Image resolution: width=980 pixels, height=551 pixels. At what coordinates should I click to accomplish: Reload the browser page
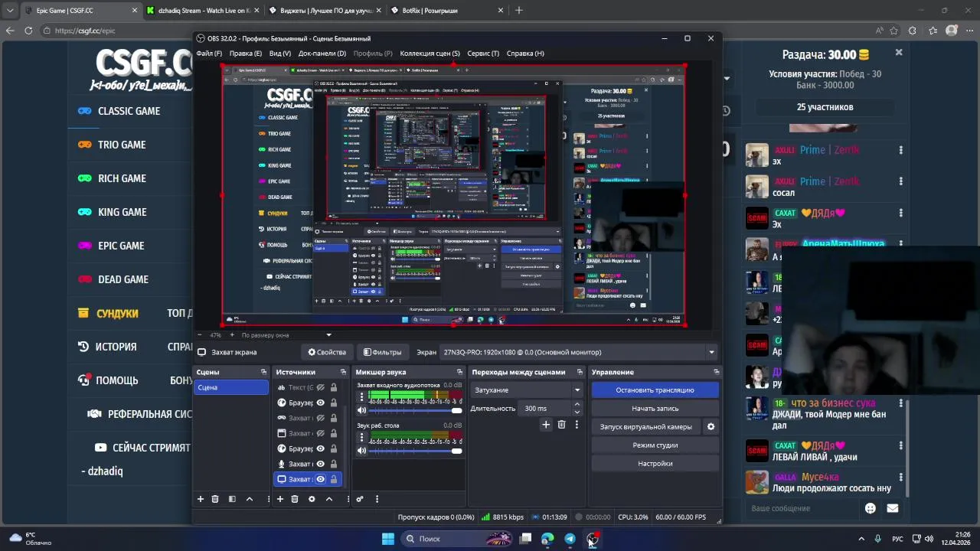tap(28, 31)
